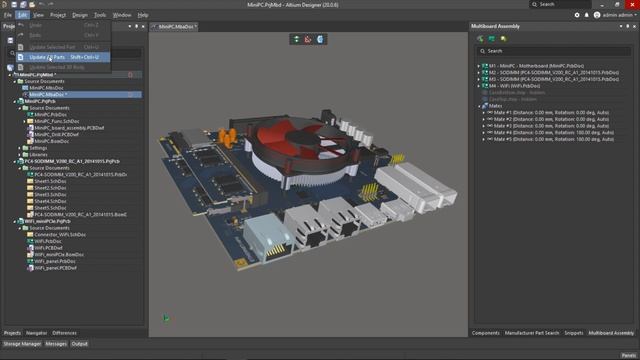Image resolution: width=640 pixels, height=360 pixels.
Task: Expand the Libraries folder in MiniPC.PrjPcb
Action: [20, 155]
